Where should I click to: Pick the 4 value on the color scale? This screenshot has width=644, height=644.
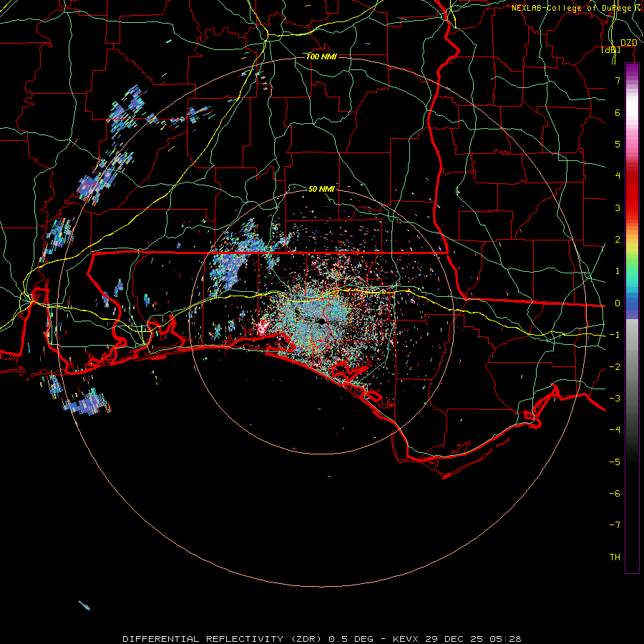618,176
